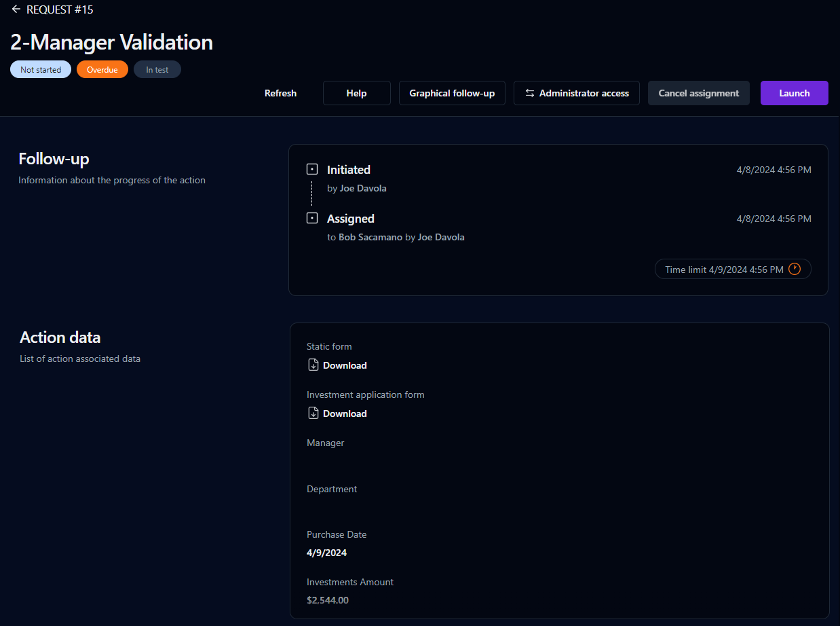Click the Initiated step marker icon
Viewport: 840px width, 626px height.
[312, 170]
